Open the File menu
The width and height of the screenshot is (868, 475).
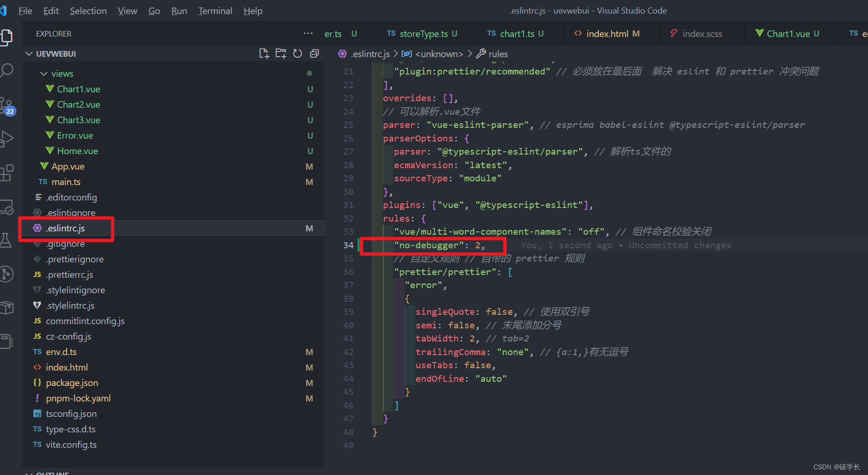25,11
